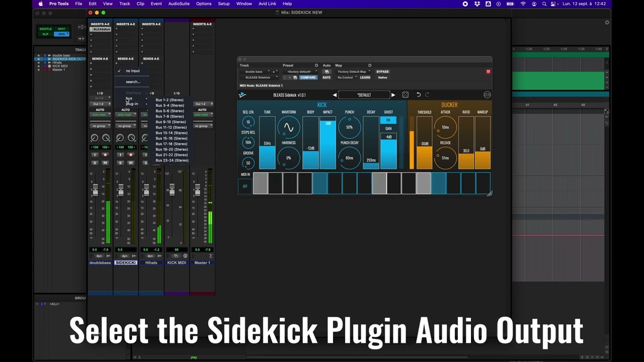
Task: Load previous preset with left arrow
Action: (x=335, y=95)
